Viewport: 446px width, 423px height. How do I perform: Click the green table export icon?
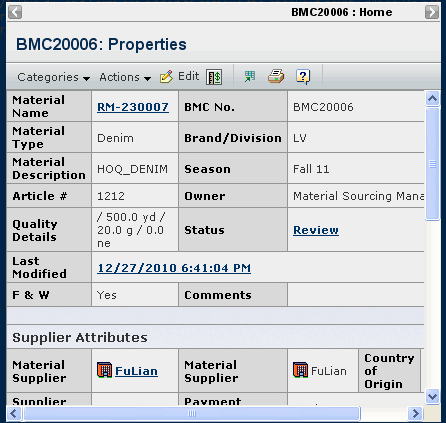coord(250,76)
